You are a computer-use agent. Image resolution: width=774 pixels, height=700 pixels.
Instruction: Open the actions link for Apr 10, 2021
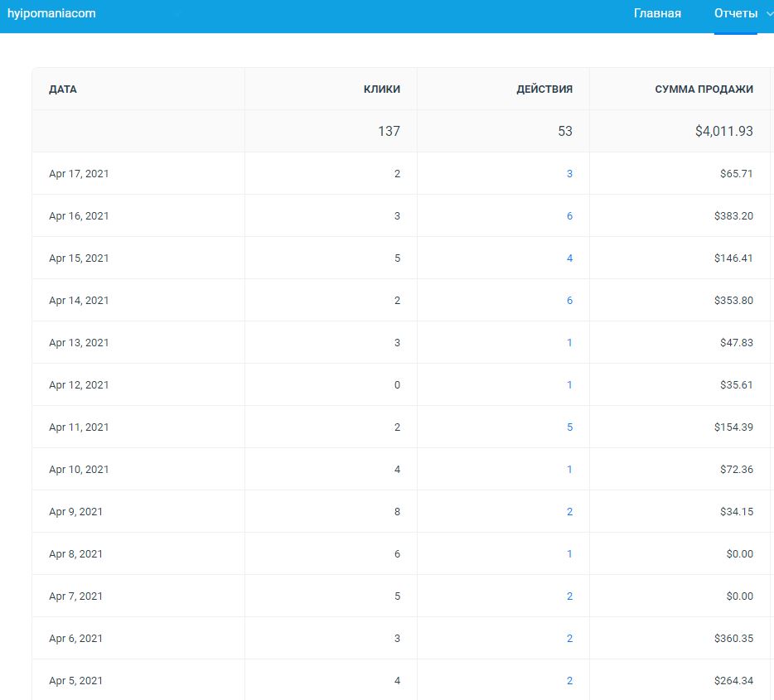(569, 470)
